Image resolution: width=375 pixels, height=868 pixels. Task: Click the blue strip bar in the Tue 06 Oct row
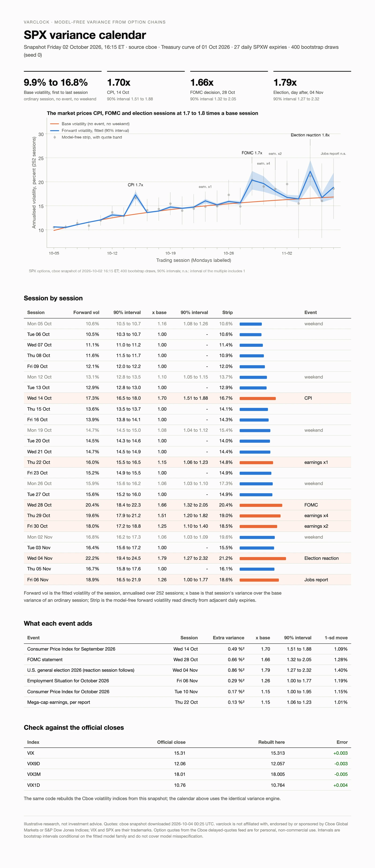[x=251, y=335]
